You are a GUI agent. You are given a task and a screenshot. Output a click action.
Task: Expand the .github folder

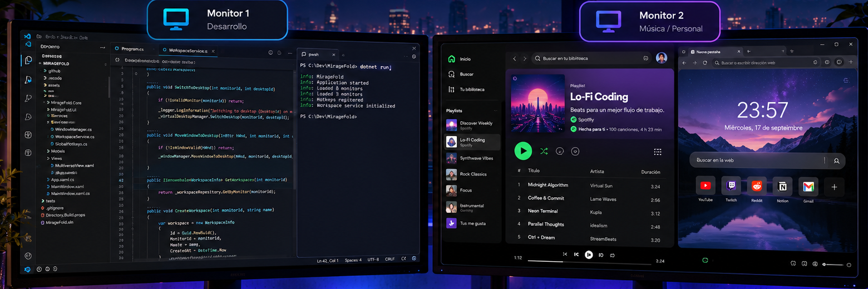[x=52, y=71]
